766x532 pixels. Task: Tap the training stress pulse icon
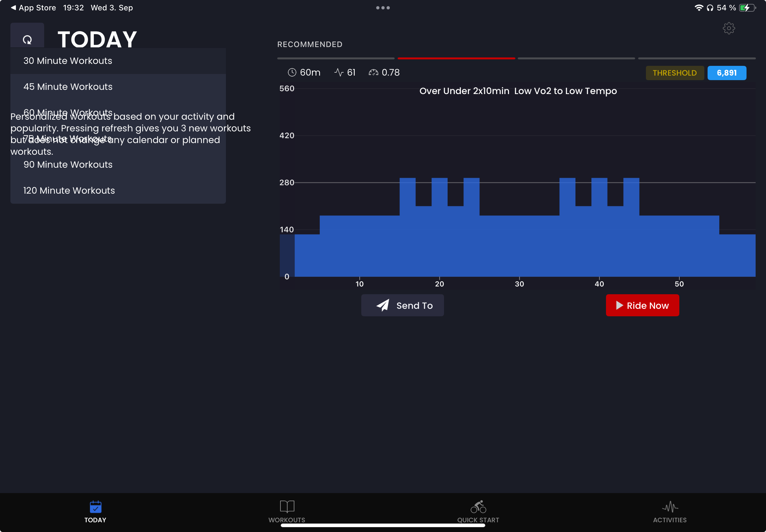339,72
